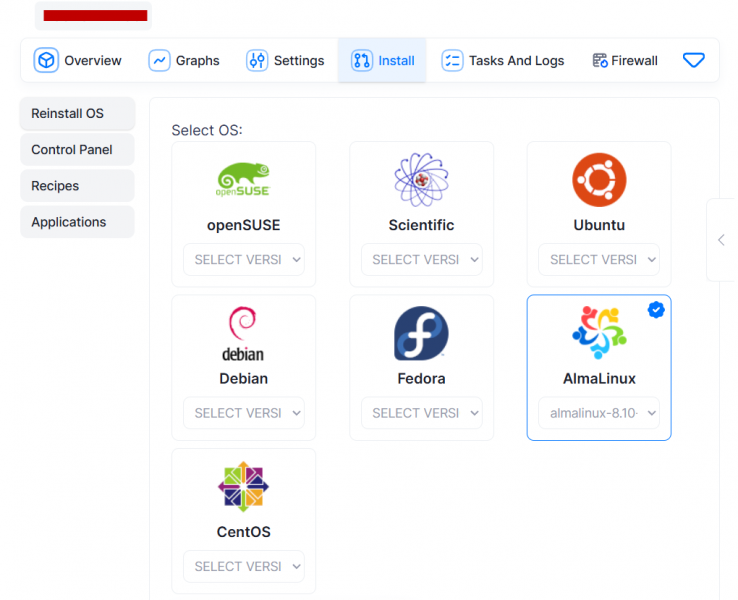Select the Ubuntu orange logo
This screenshot has height=600, width=738.
point(599,179)
